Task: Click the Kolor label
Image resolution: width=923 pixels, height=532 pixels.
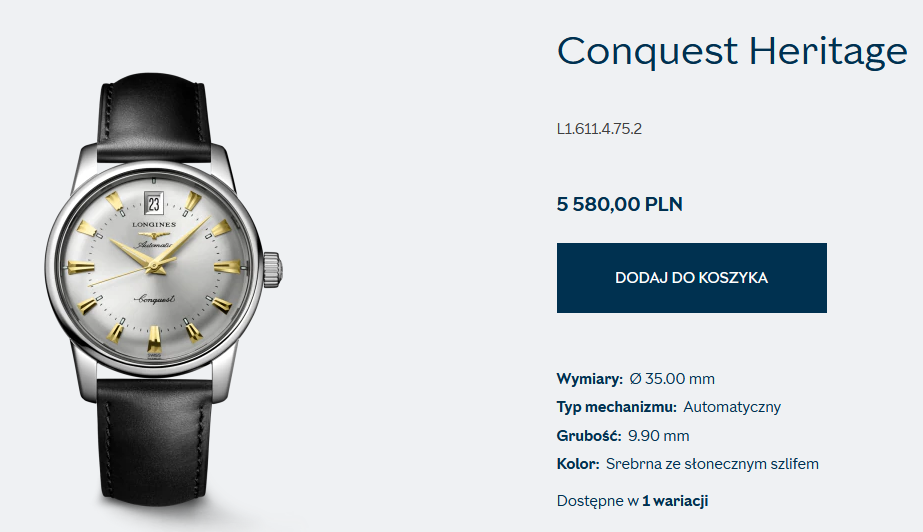Action: click(x=578, y=464)
